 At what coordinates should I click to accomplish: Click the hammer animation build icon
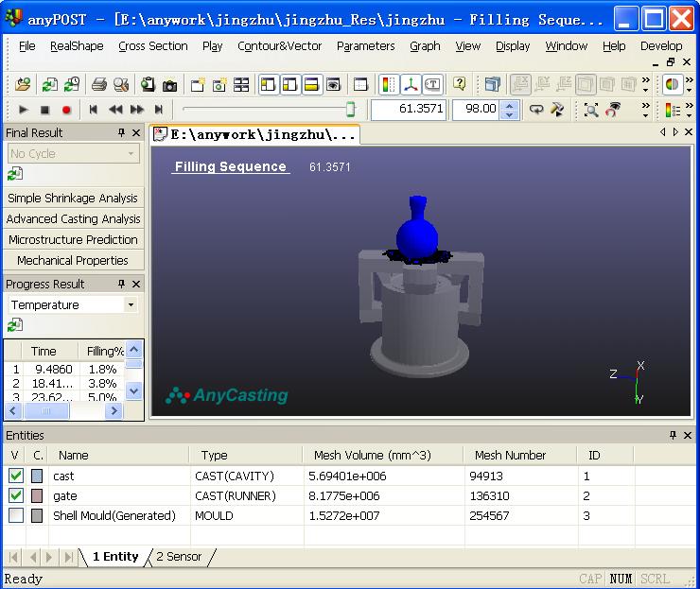point(557,110)
